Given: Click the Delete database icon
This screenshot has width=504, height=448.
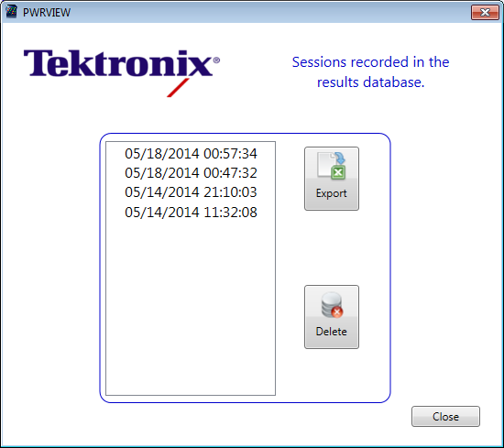Looking at the screenshot, I should coord(332,305).
